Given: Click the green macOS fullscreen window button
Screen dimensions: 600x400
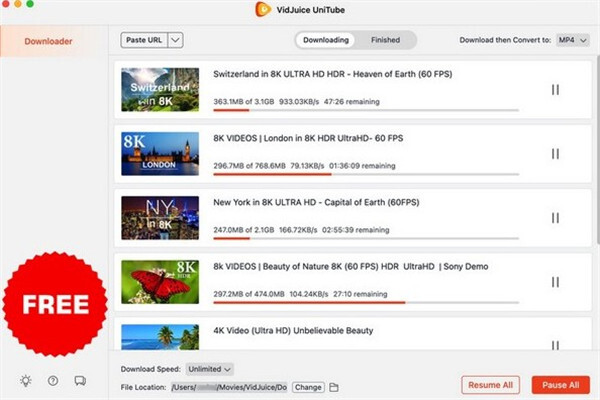Looking at the screenshot, I should 30,4.
